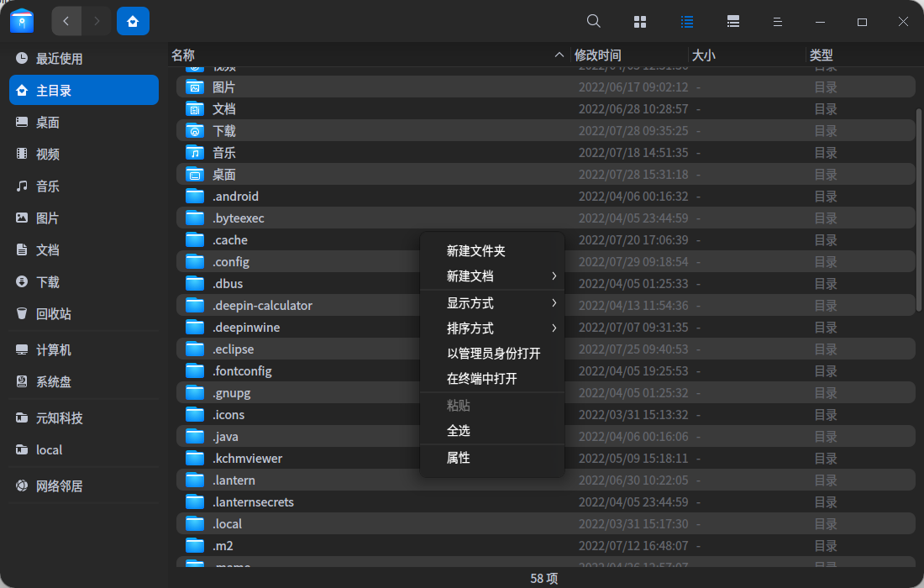Viewport: 924px width, 588px height.
Task: Click the file manager app logo
Action: click(22, 21)
